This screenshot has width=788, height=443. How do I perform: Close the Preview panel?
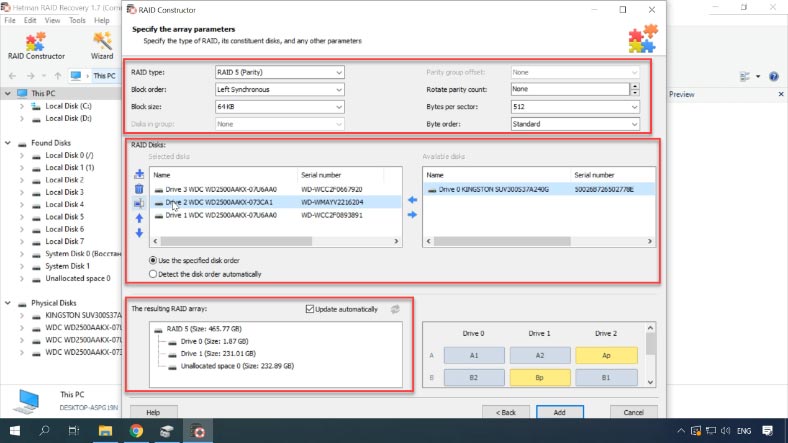pyautogui.click(x=781, y=94)
